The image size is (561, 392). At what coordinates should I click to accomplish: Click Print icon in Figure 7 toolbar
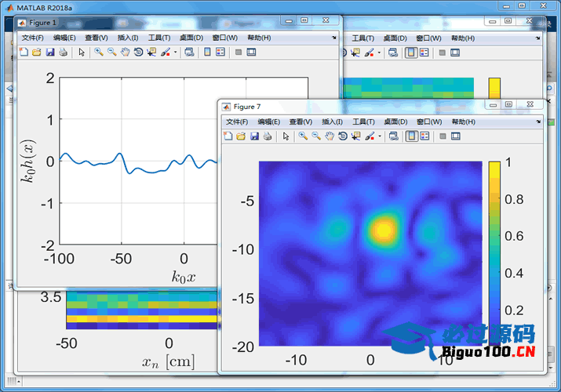point(268,136)
